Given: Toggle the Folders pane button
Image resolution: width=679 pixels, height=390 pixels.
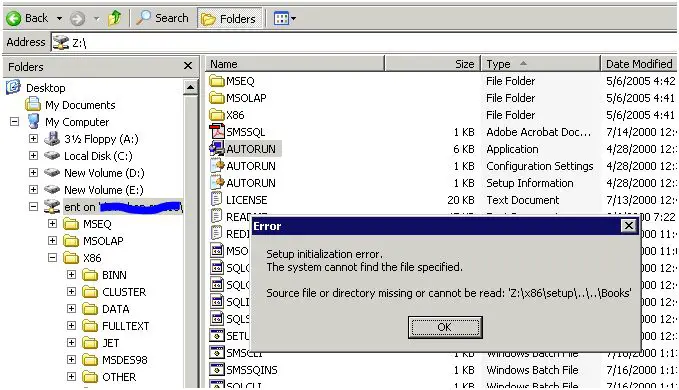Looking at the screenshot, I should pyautogui.click(x=230, y=19).
